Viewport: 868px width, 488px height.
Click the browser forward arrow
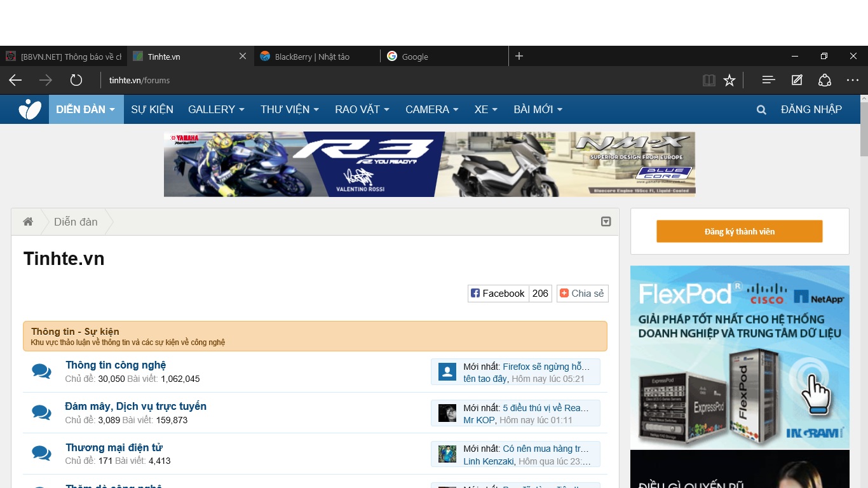pyautogui.click(x=46, y=80)
